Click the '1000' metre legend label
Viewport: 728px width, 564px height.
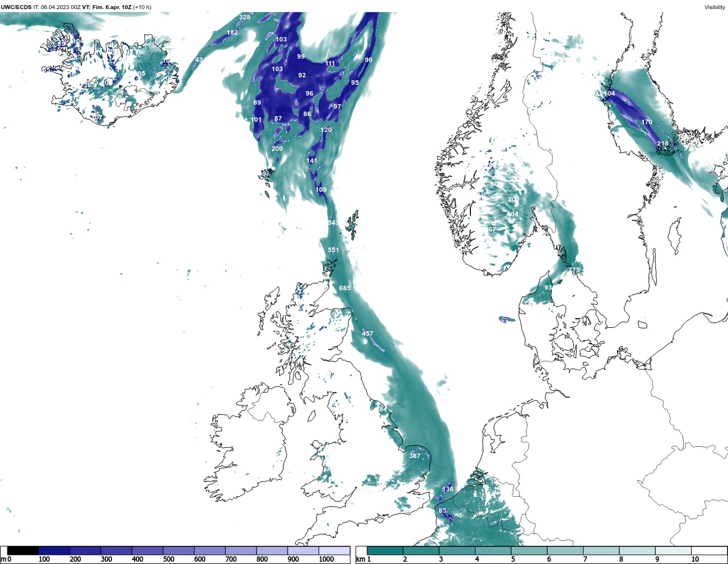326,559
